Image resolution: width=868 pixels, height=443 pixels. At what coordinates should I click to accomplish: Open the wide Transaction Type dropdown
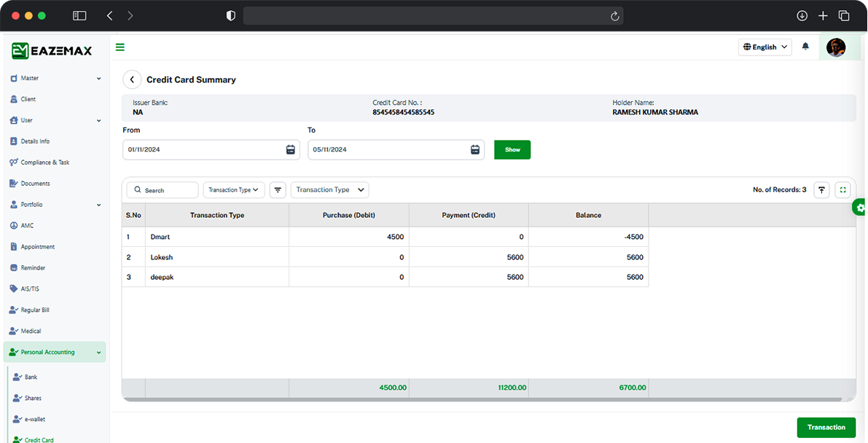[x=330, y=190]
